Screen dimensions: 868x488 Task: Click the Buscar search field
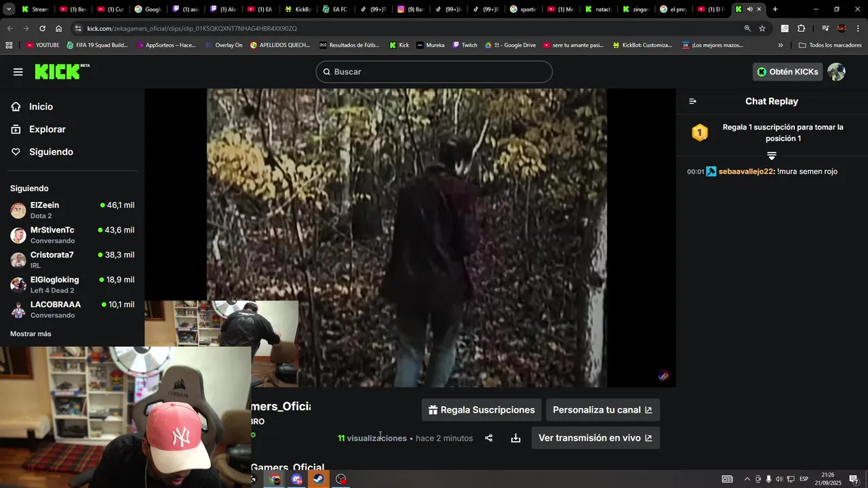pos(434,72)
